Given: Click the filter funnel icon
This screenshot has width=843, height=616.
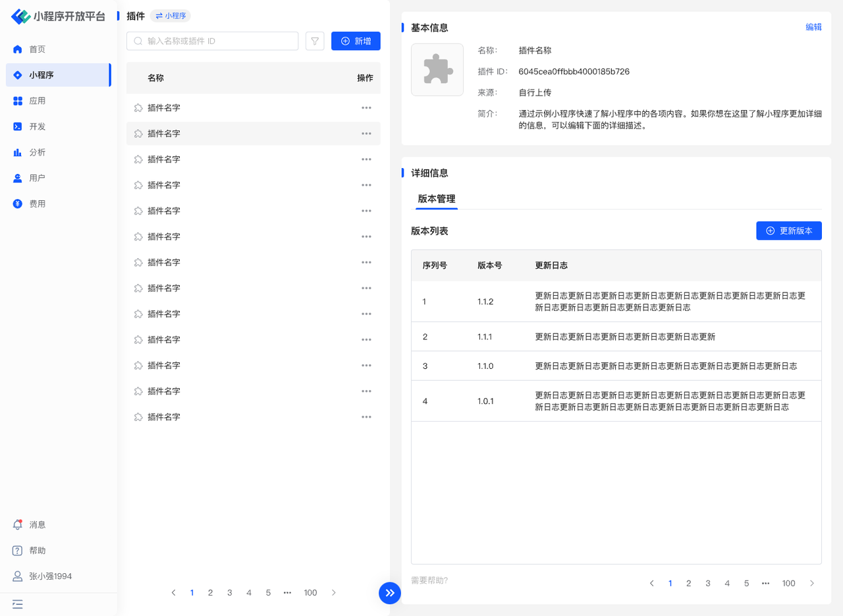Looking at the screenshot, I should pos(315,41).
